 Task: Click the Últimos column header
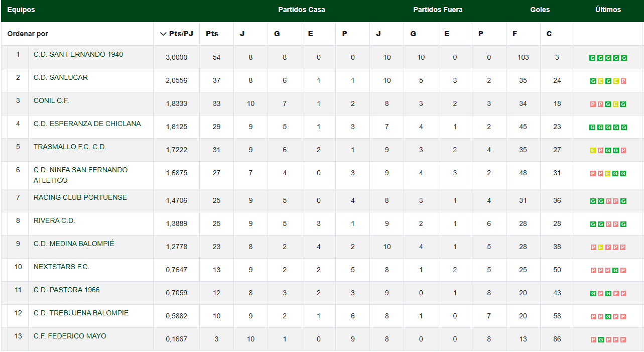point(608,10)
